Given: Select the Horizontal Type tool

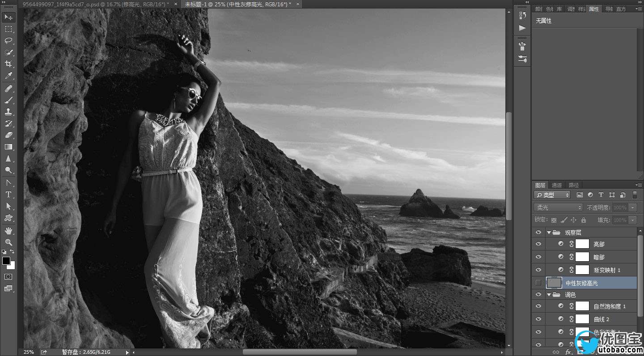Looking at the screenshot, I should (x=8, y=195).
